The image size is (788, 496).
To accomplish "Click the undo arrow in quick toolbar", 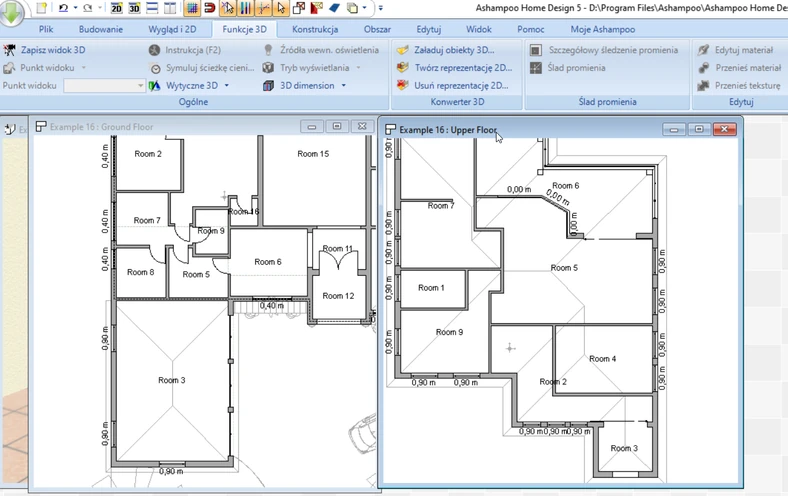I will [x=63, y=8].
